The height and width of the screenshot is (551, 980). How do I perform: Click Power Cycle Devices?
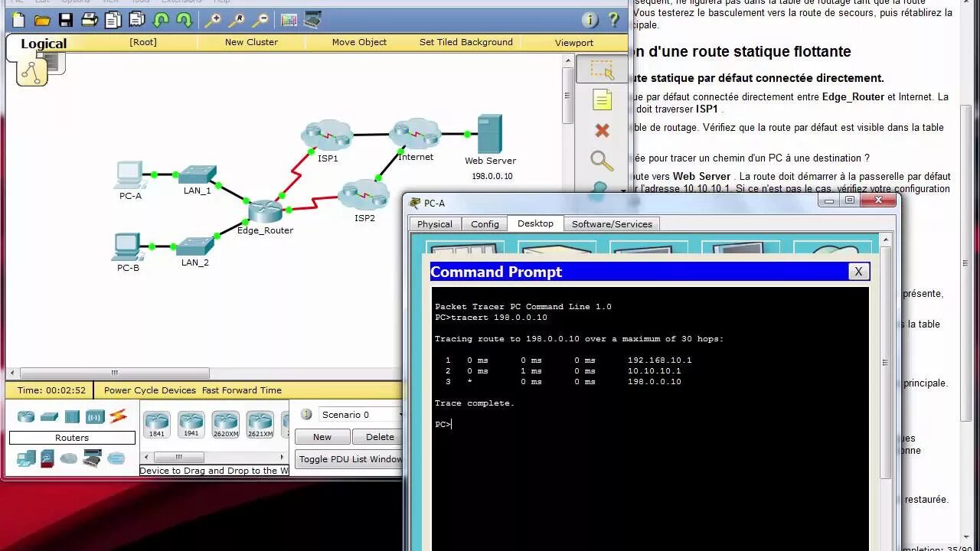point(150,390)
